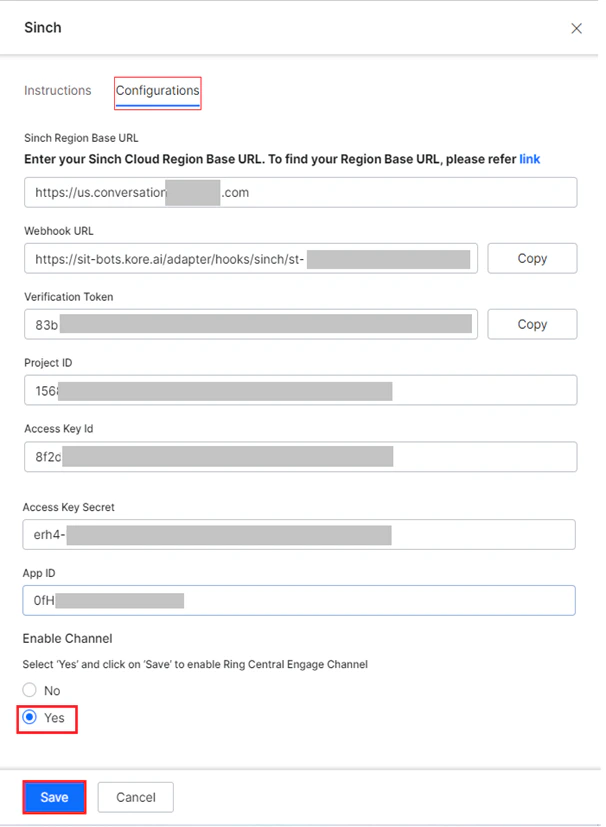Screen dimensions: 606x827
Task: Cancel the Sinch configuration changes
Action: (x=136, y=797)
